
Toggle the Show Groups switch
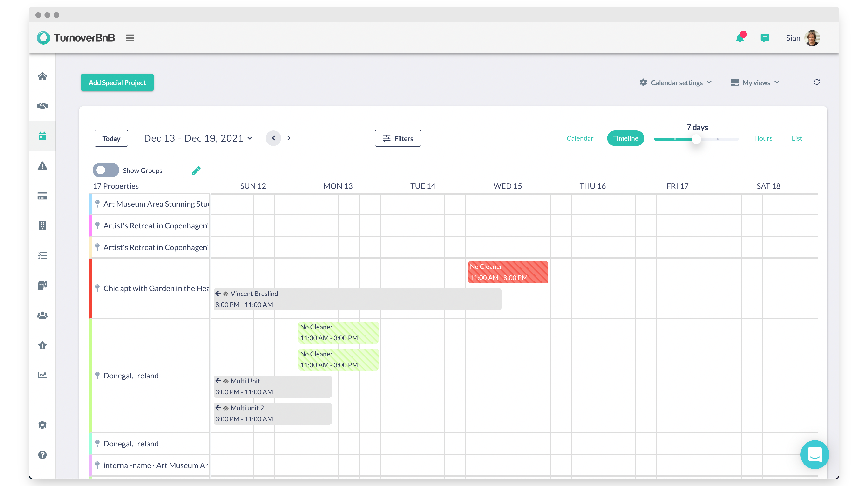click(x=105, y=170)
